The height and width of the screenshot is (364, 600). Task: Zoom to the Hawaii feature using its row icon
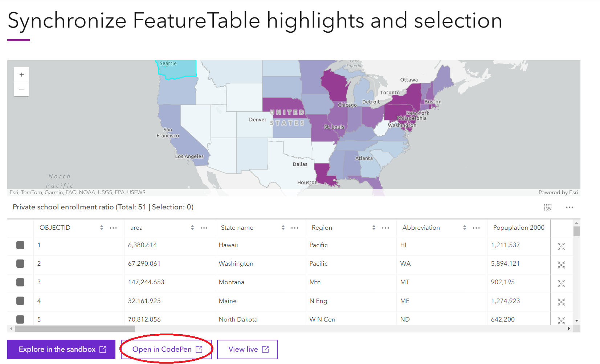562,246
